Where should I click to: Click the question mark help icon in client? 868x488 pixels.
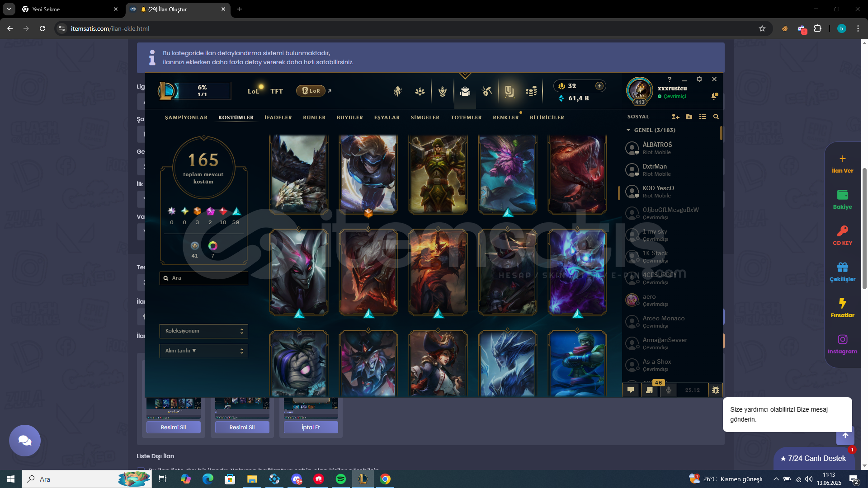coord(670,79)
